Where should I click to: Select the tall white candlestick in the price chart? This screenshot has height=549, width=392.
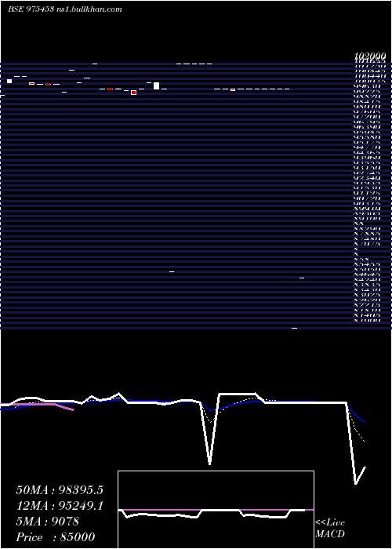[x=157, y=85]
